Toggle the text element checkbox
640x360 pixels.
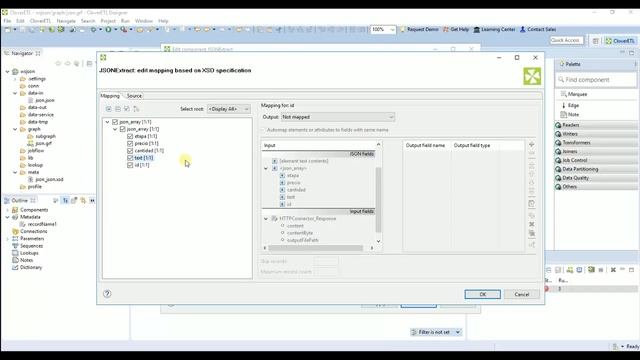(130, 158)
